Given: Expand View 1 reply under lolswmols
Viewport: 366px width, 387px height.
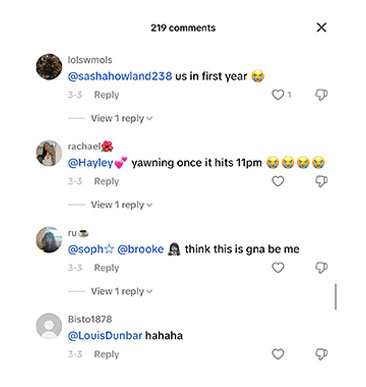Looking at the screenshot, I should [x=122, y=118].
